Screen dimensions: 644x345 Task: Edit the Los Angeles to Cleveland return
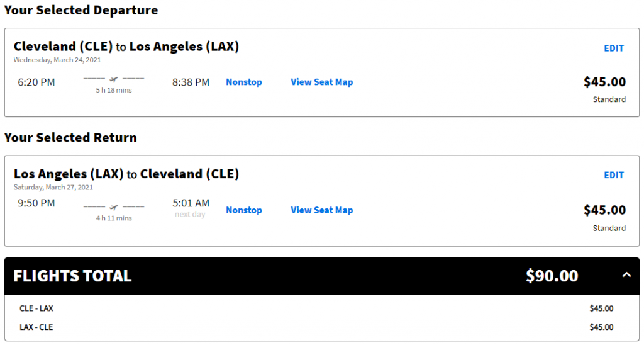point(614,175)
